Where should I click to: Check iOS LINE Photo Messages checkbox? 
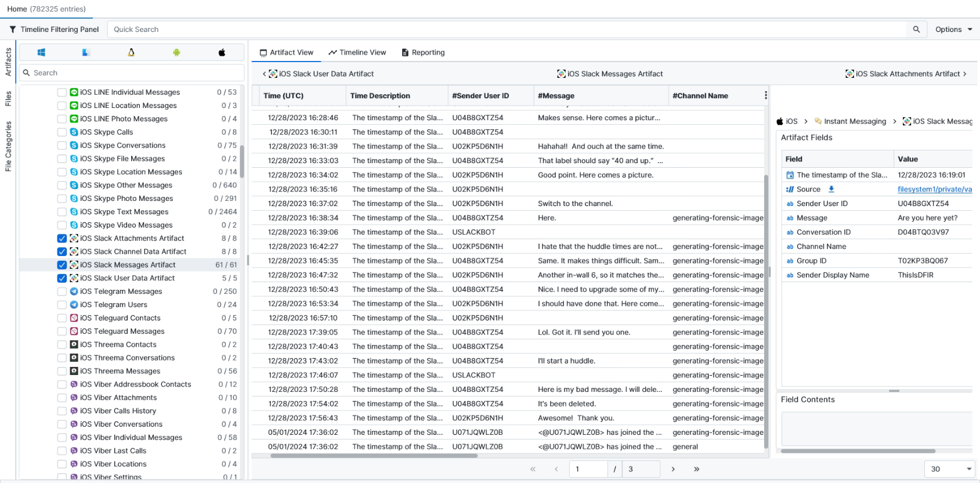62,119
